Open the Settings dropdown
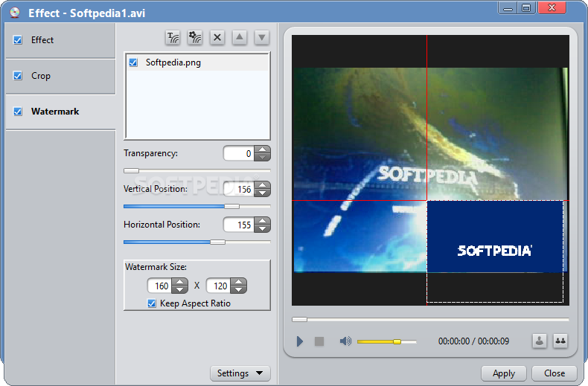The width and height of the screenshot is (588, 386). click(240, 373)
